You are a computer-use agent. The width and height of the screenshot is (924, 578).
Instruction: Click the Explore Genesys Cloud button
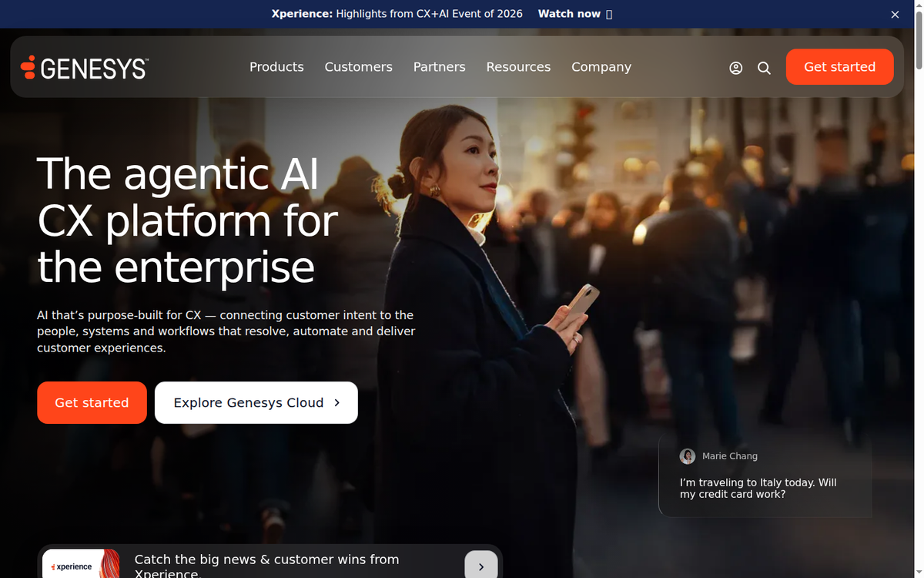[x=256, y=402]
